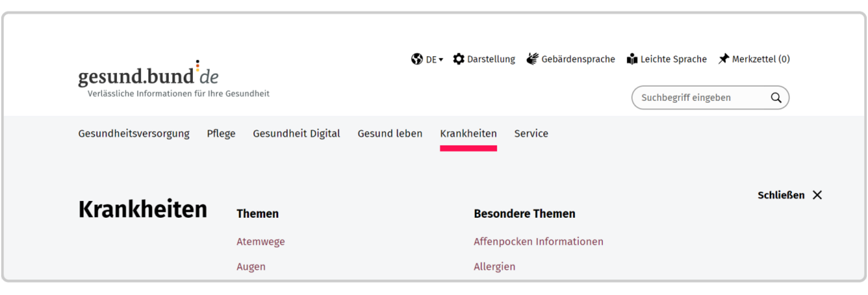The image size is (868, 295).
Task: Expand the Gesund leben menu
Action: point(390,133)
